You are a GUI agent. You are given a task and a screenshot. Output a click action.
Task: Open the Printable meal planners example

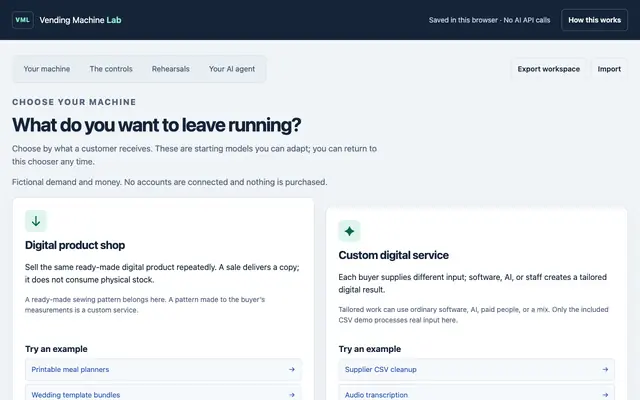coord(163,369)
